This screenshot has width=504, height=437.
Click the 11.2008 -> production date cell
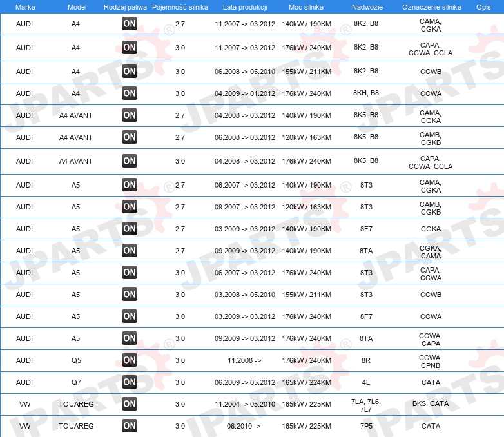click(244, 360)
